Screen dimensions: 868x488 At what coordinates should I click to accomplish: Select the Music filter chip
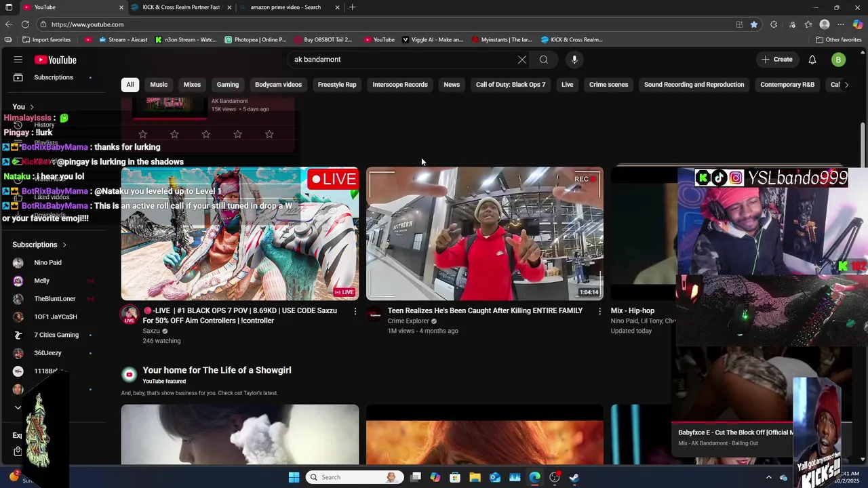click(x=159, y=85)
